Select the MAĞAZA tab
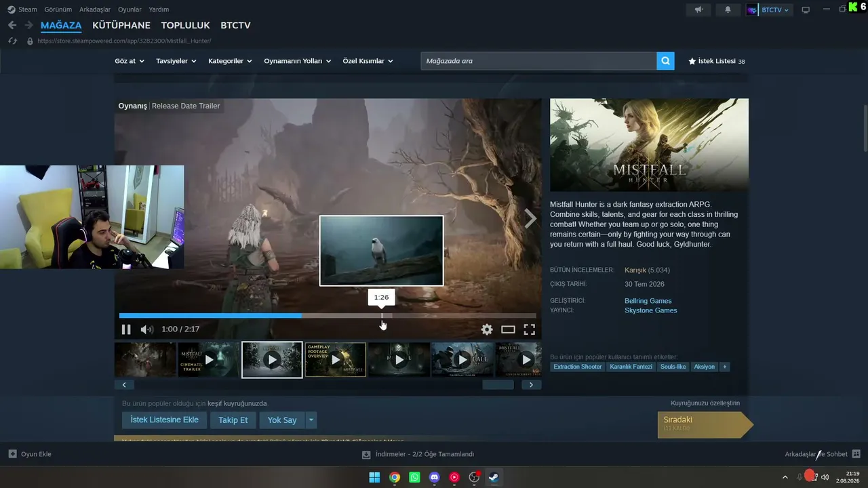 pyautogui.click(x=61, y=25)
